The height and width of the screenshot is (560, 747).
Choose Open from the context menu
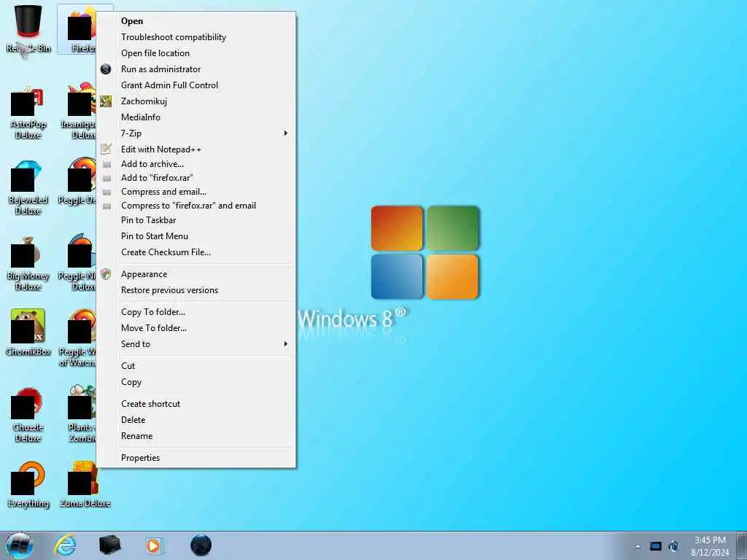point(196,21)
